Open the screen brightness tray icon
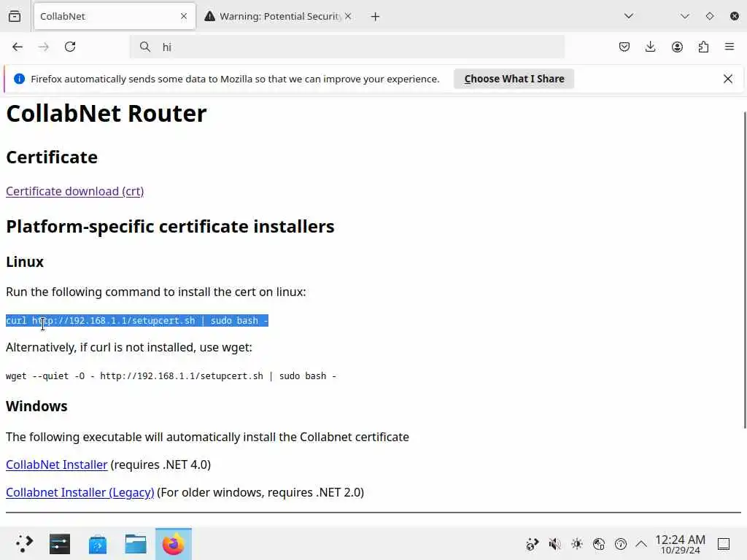 click(x=577, y=544)
